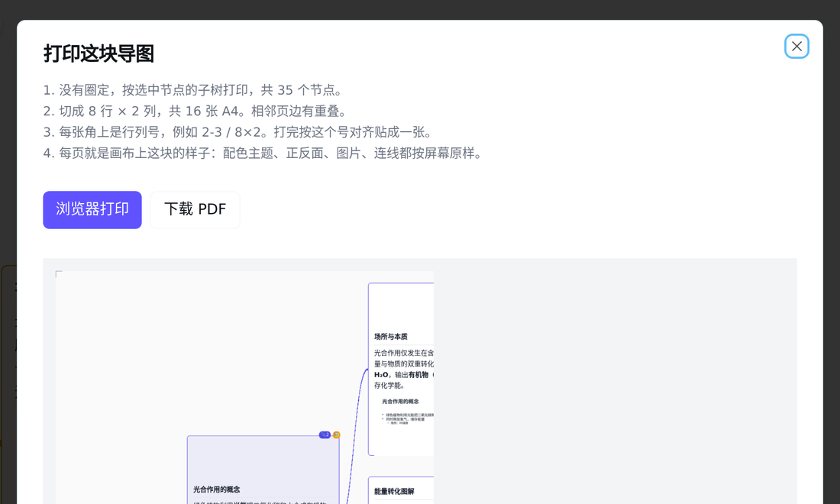Click the 浏览器打印 button

pos(92,209)
